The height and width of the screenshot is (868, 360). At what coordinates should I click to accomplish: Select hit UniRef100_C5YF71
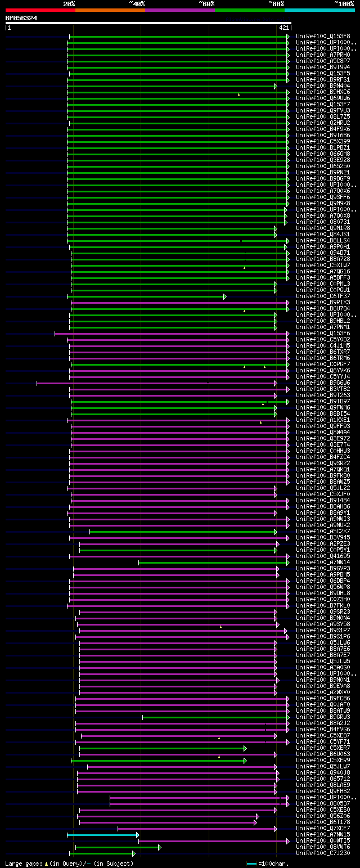tap(323, 742)
